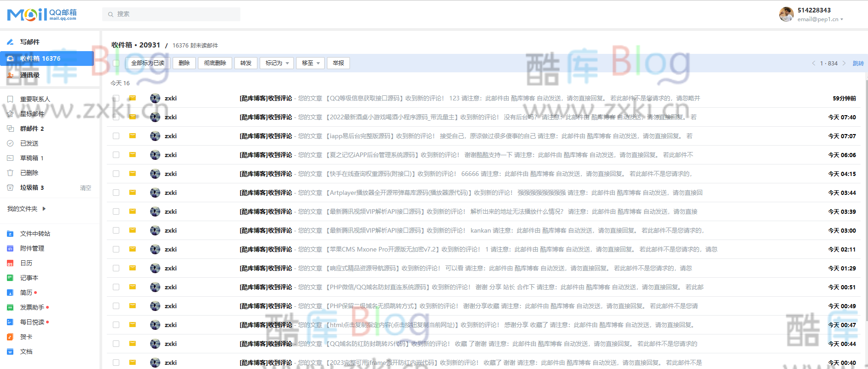Check the mail received 今天 03:44

[116, 193]
